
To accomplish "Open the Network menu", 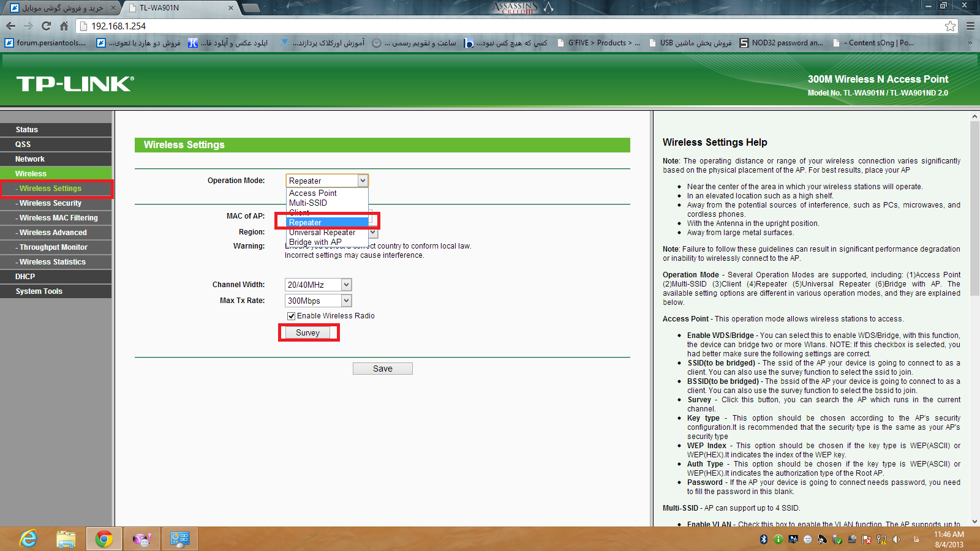I will 56,159.
